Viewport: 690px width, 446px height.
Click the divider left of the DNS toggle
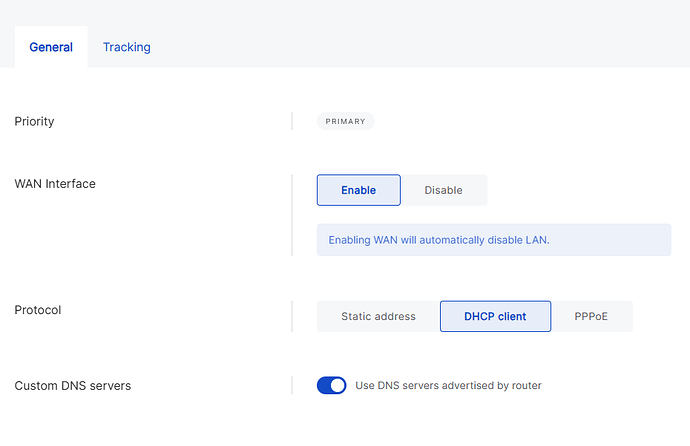(x=292, y=385)
